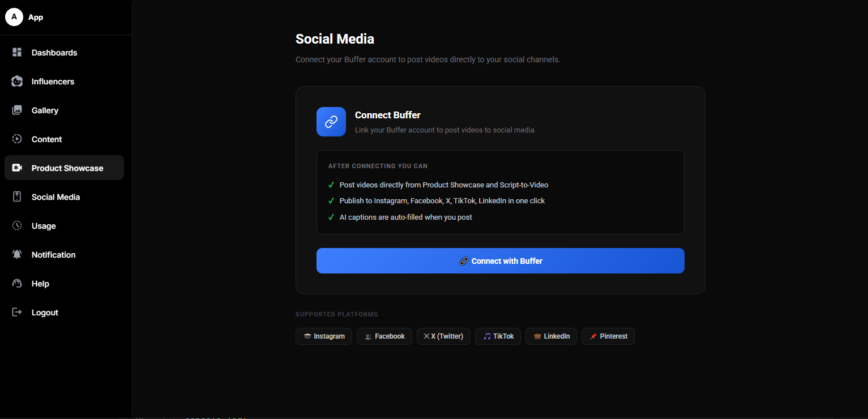This screenshot has height=419, width=868.
Task: Log out via the Logout item
Action: (x=64, y=313)
